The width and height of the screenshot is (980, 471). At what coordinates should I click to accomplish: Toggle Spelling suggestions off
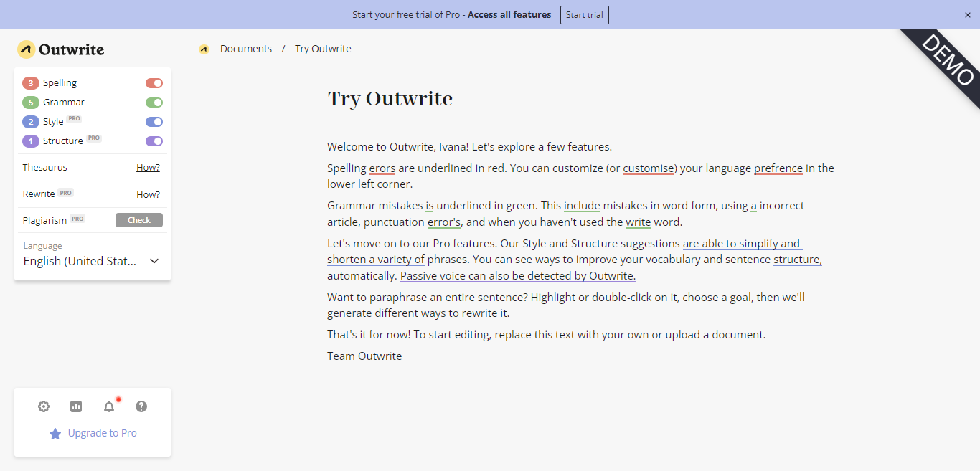pyautogui.click(x=154, y=83)
